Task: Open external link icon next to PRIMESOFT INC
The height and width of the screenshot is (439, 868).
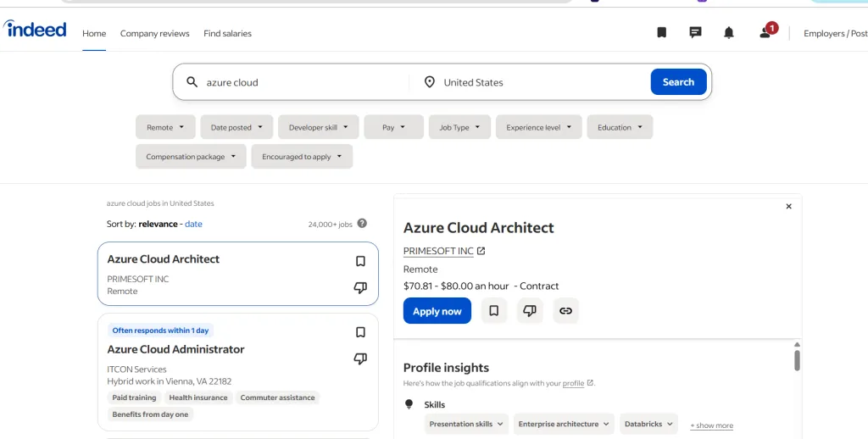Action: (x=481, y=251)
